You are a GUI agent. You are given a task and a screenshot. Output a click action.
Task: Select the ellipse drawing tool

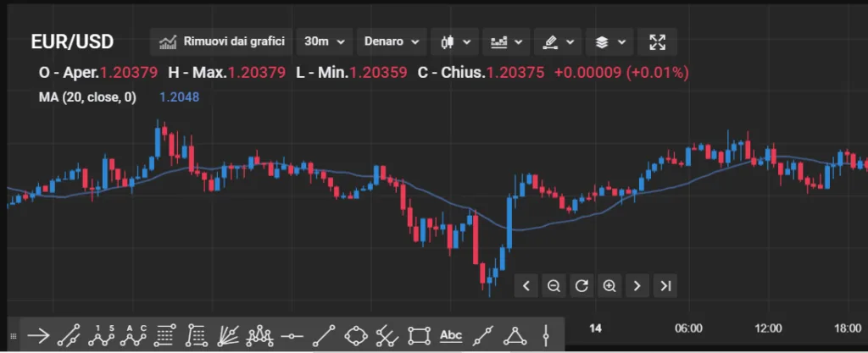[355, 334]
